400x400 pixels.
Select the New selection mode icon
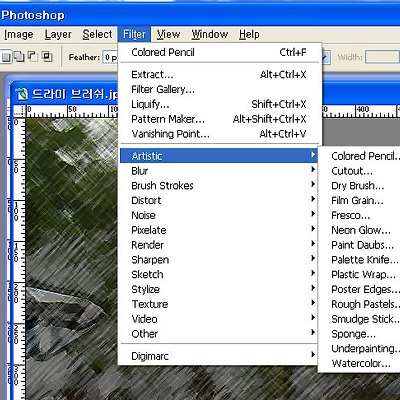tap(6, 57)
